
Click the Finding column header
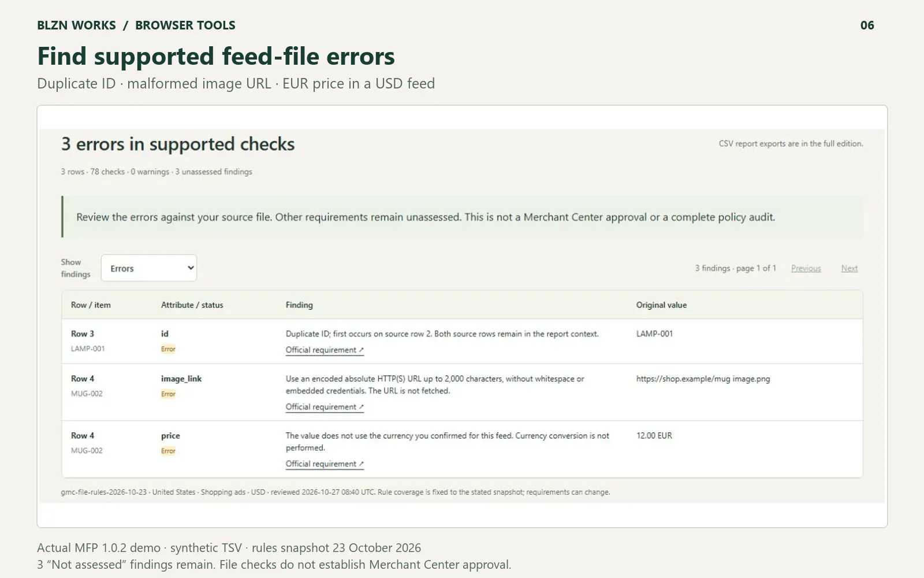(x=299, y=305)
